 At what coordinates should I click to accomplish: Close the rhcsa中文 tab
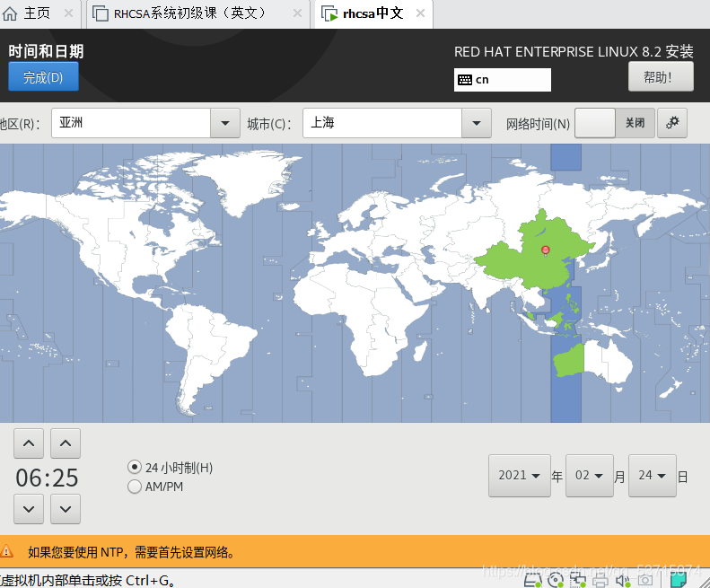tap(421, 13)
